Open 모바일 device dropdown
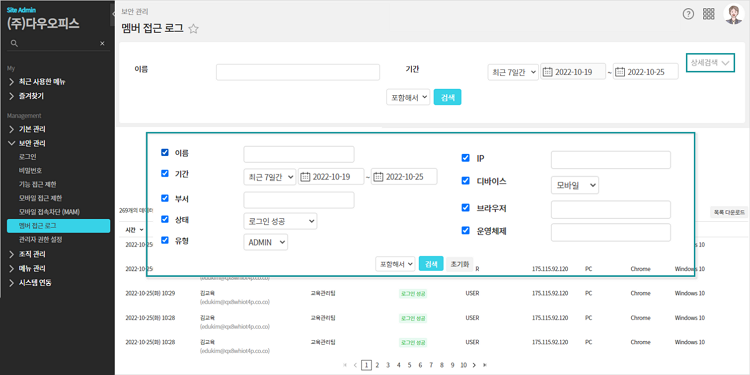750x375 pixels. [x=575, y=185]
